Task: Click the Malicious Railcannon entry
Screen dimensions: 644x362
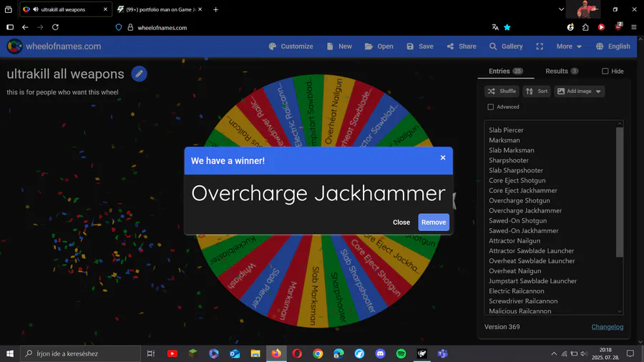Action: coord(520,311)
